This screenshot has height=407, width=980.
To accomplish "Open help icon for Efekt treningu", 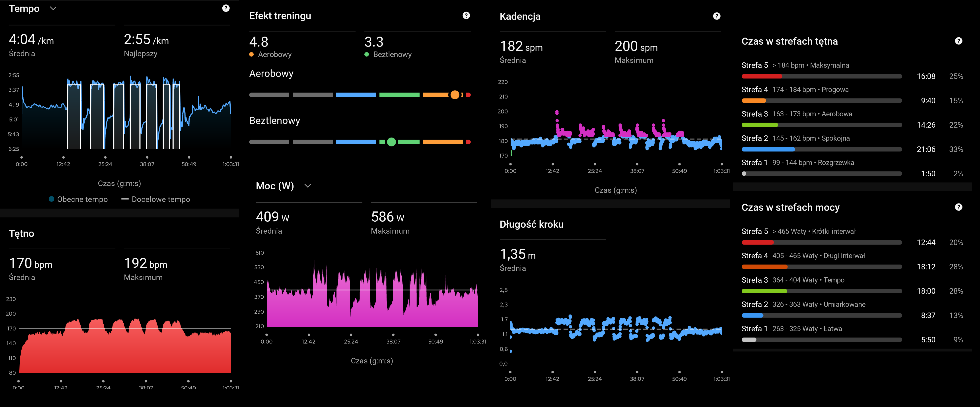I will (466, 15).
